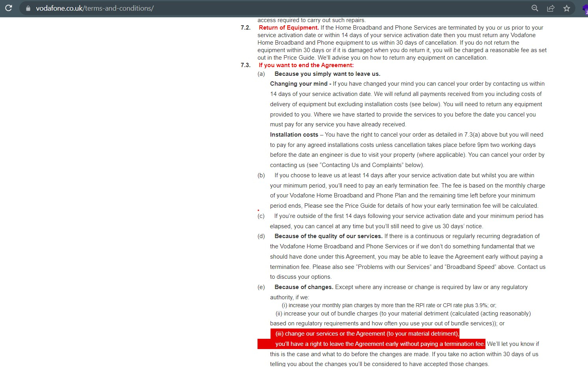Select the 'Return of Equipment.' heading

pyautogui.click(x=289, y=28)
